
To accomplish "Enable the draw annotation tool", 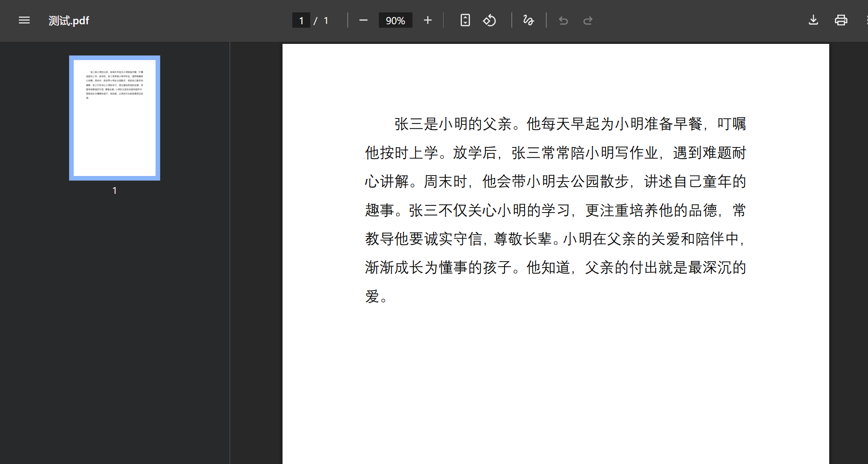I will click(x=528, y=20).
